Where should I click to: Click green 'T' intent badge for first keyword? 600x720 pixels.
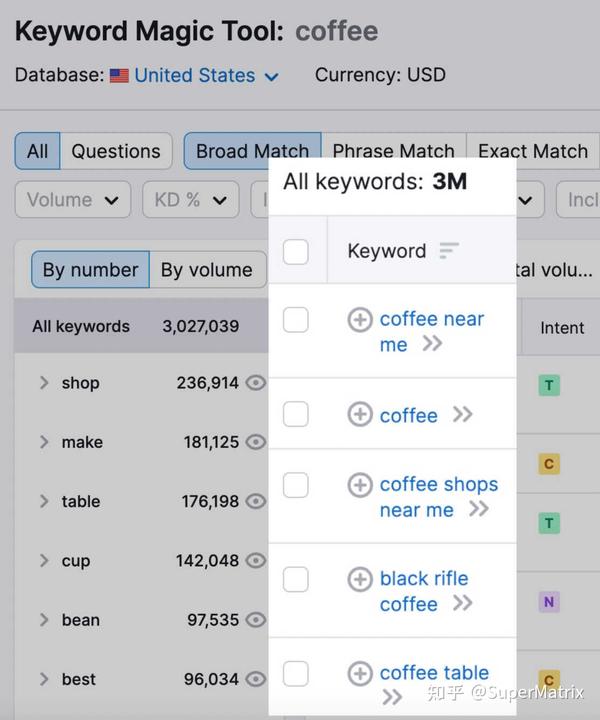coord(548,385)
